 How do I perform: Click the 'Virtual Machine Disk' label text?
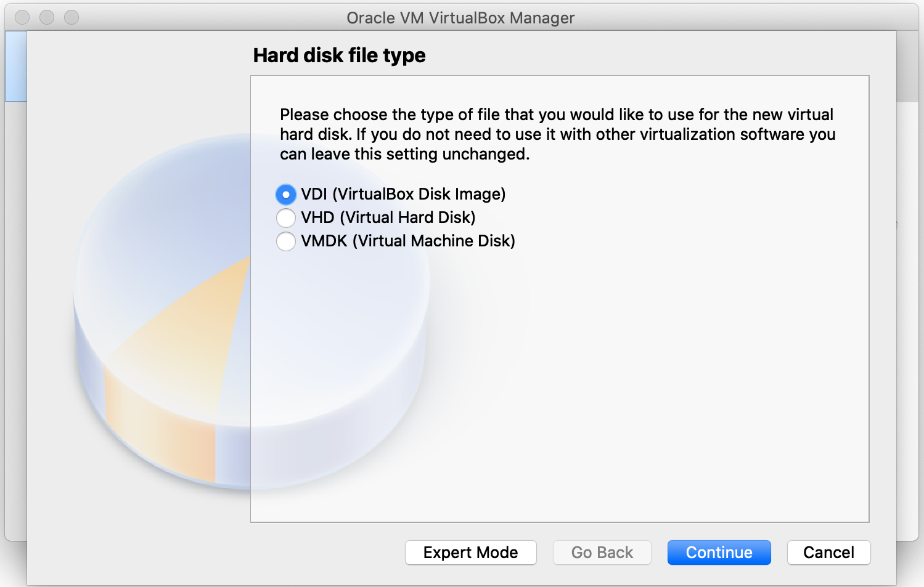(x=433, y=241)
